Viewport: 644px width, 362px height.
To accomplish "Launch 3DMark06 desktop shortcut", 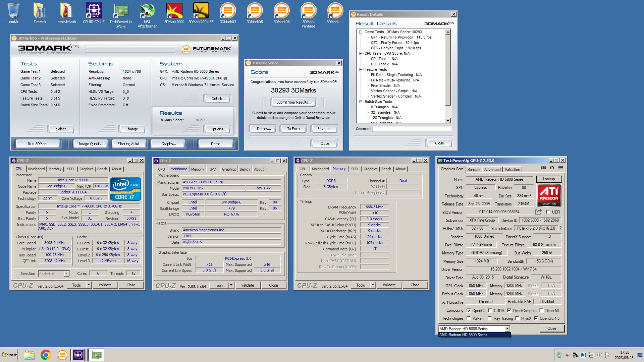I will coord(281,13).
